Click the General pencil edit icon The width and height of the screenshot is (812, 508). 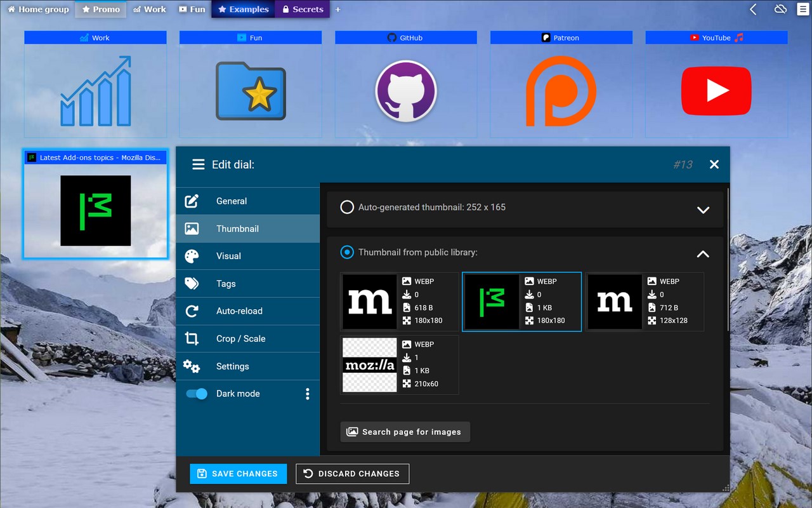click(x=192, y=201)
